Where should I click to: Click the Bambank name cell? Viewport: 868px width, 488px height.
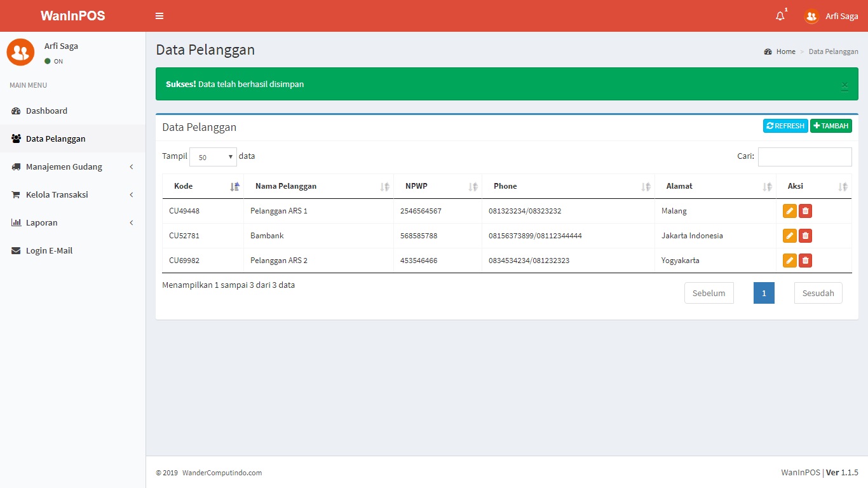318,236
